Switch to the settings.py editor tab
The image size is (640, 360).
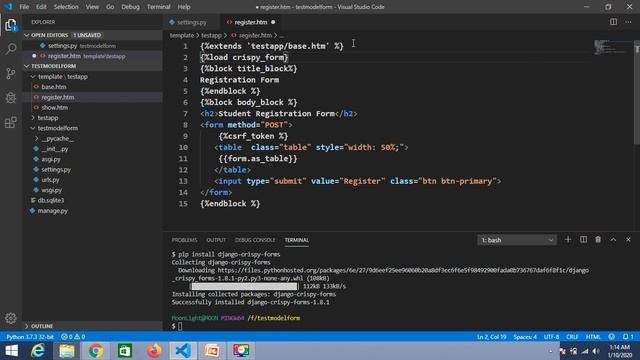point(191,22)
